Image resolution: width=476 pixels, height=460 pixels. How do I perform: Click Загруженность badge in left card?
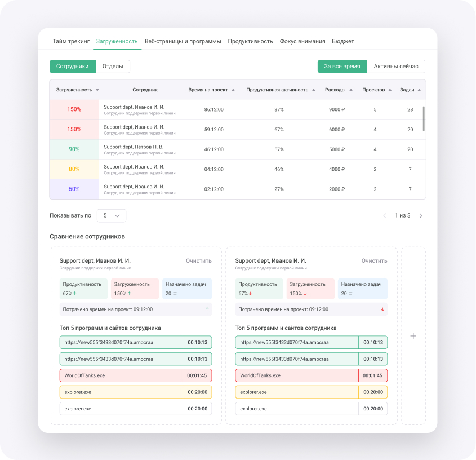[135, 289]
